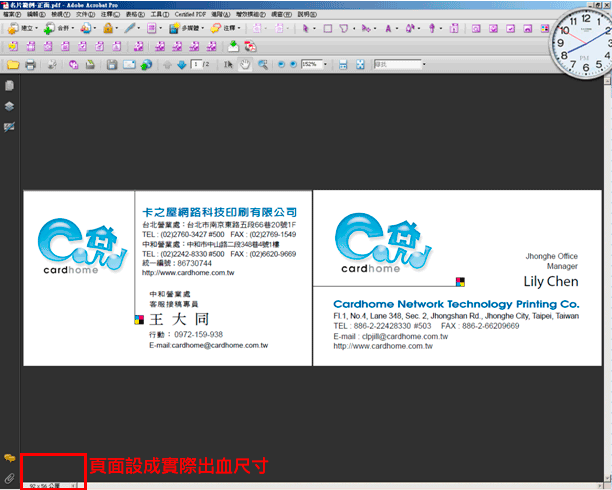612x490 pixels.
Task: Select the purple rectangle selection tool
Action: (328, 29)
